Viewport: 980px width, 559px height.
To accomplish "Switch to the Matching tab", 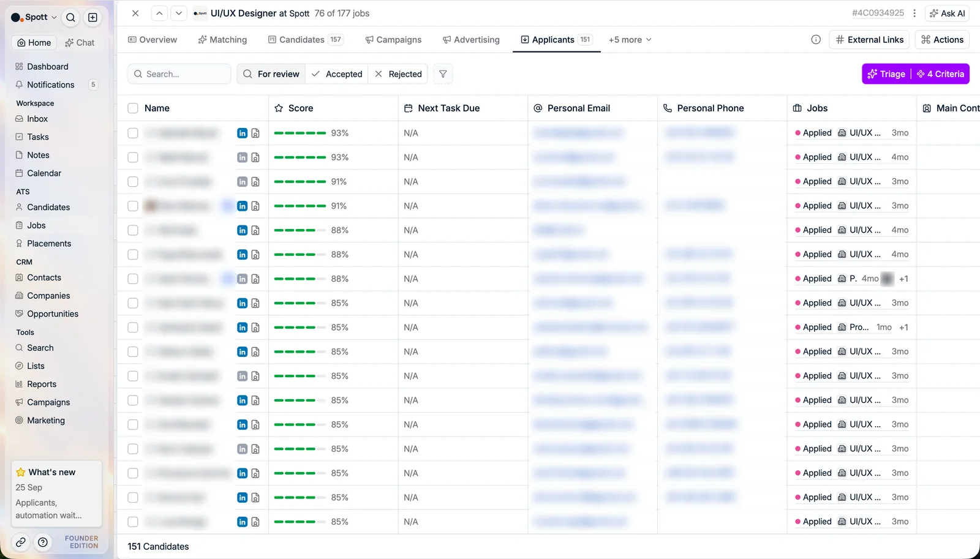I will tap(222, 40).
